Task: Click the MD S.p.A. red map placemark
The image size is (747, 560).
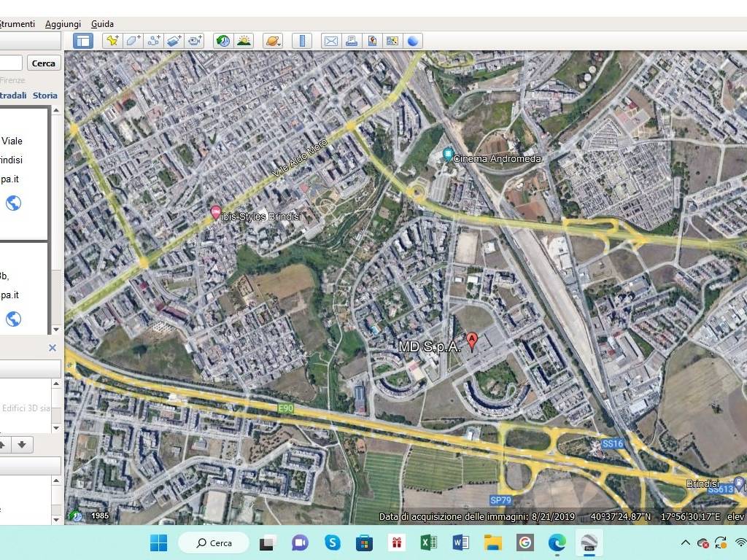Action: pyautogui.click(x=472, y=340)
